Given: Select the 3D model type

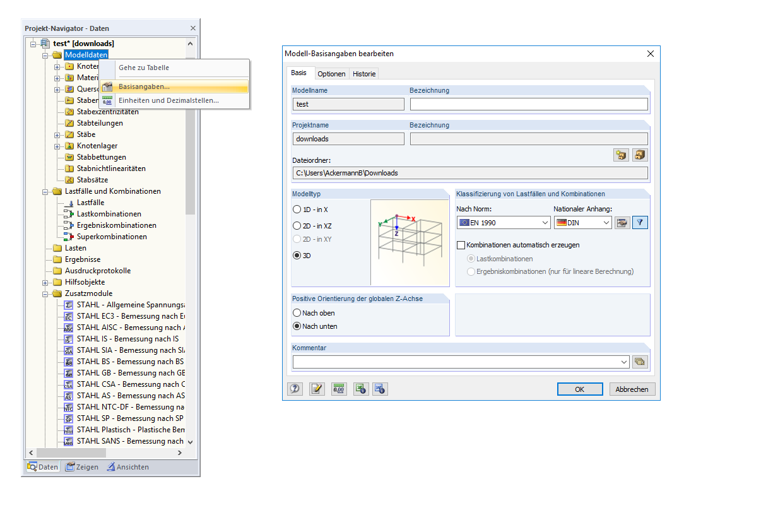Looking at the screenshot, I should click(297, 256).
